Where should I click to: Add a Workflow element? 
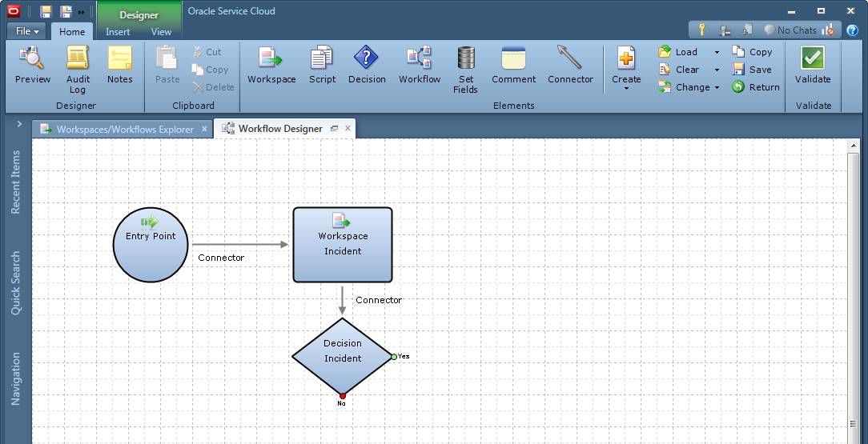(x=420, y=65)
